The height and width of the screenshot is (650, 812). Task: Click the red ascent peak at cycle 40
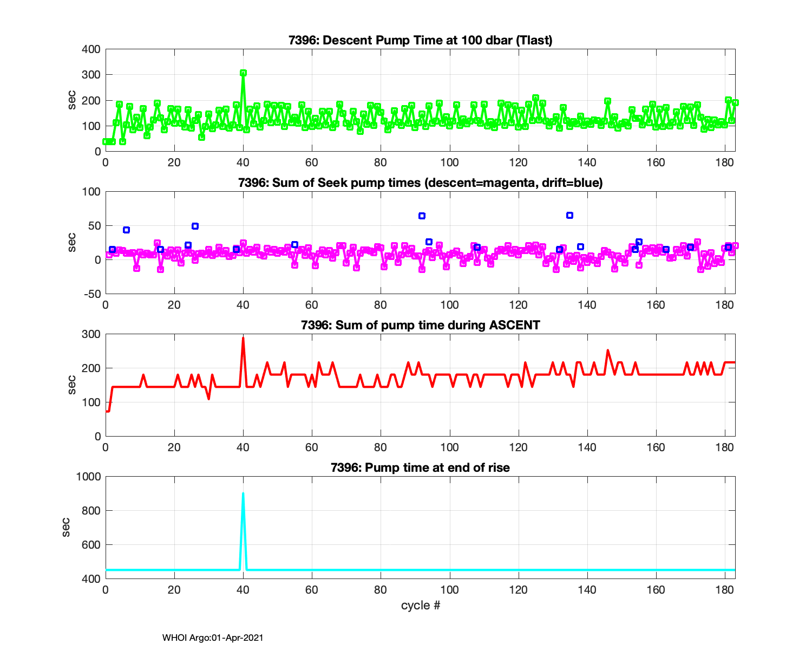pyautogui.click(x=243, y=338)
